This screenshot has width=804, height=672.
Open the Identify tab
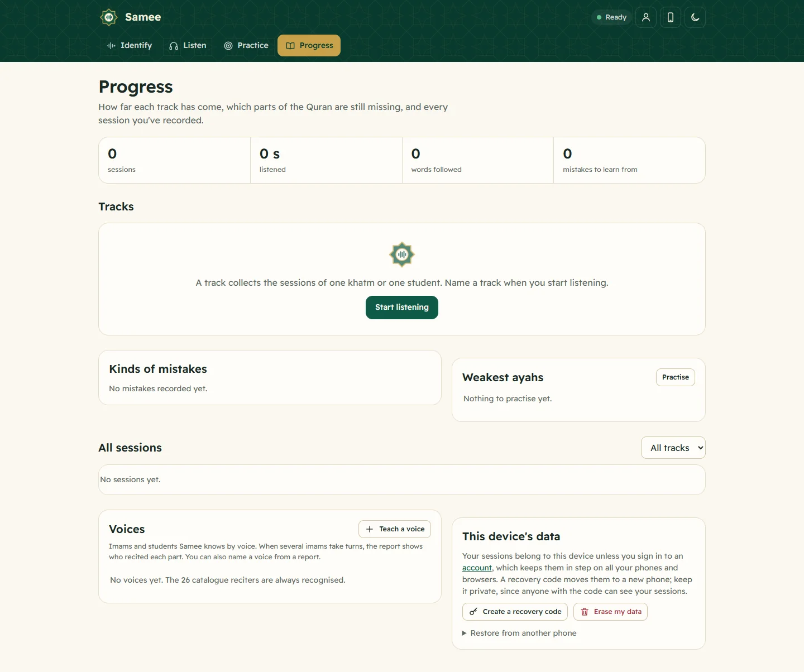coord(130,46)
